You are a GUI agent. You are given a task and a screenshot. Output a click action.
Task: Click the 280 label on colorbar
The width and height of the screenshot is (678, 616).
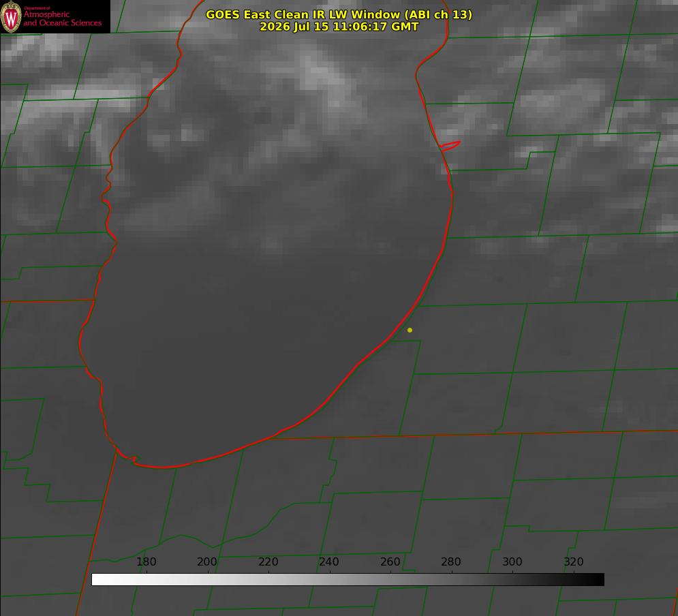pyautogui.click(x=451, y=561)
